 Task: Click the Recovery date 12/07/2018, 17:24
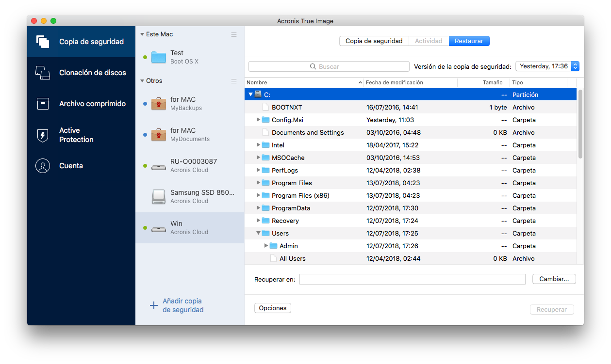click(393, 221)
